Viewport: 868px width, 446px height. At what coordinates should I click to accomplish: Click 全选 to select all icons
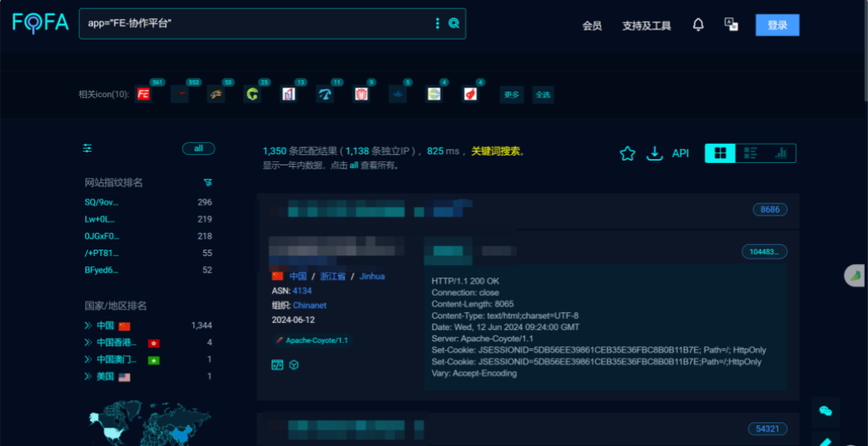543,95
